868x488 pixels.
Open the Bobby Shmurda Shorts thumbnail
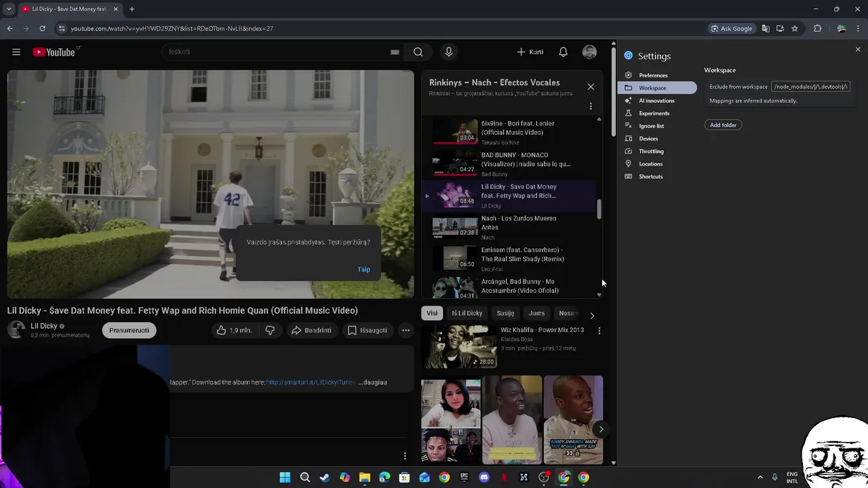tap(573, 420)
